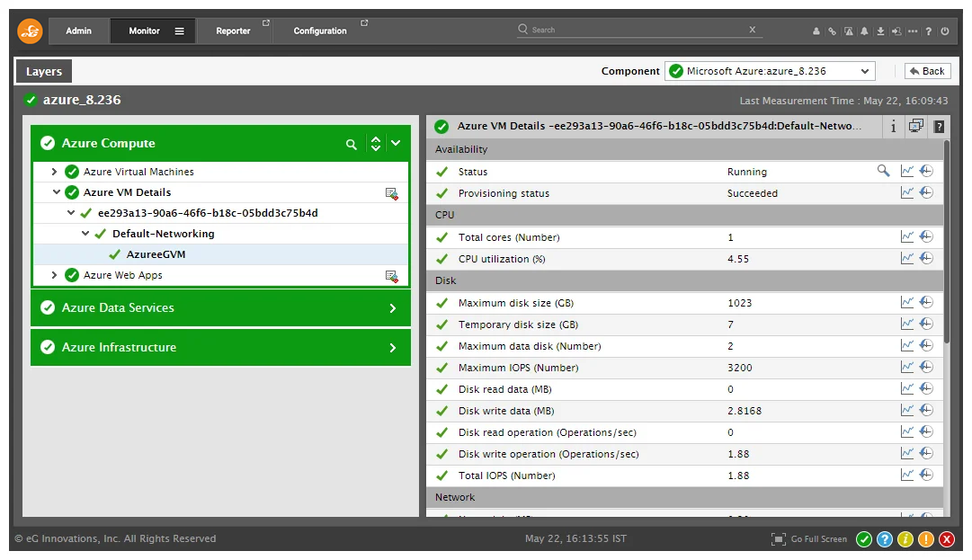Click the 'Maximum disk size (GB)' label
The image size is (972, 560).
coord(516,303)
